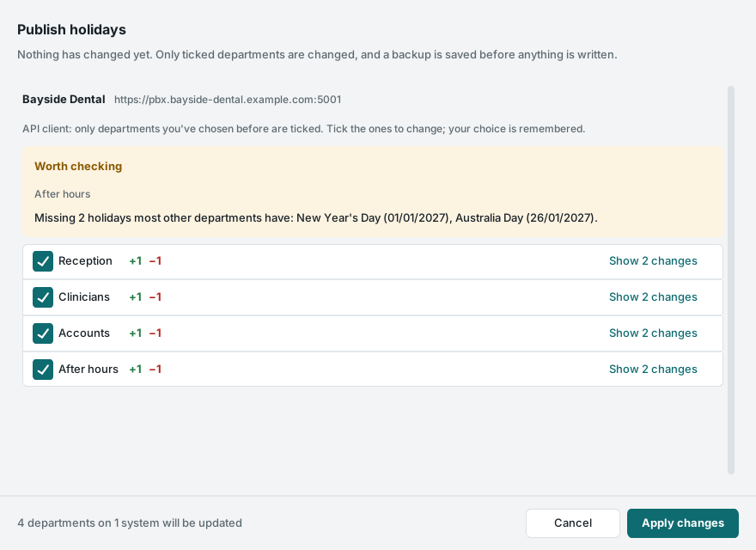Click the missing holidays warning message
This screenshot has height=550, width=756.
tap(316, 218)
